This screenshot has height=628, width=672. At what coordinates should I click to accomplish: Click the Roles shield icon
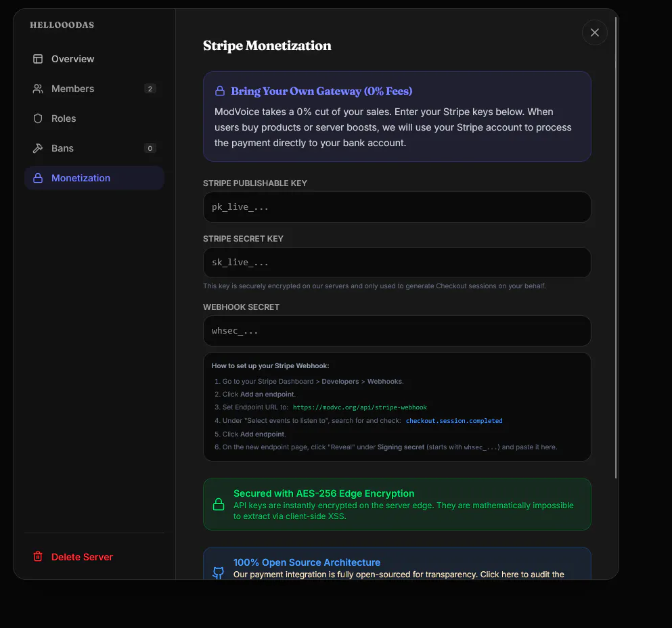click(x=38, y=118)
